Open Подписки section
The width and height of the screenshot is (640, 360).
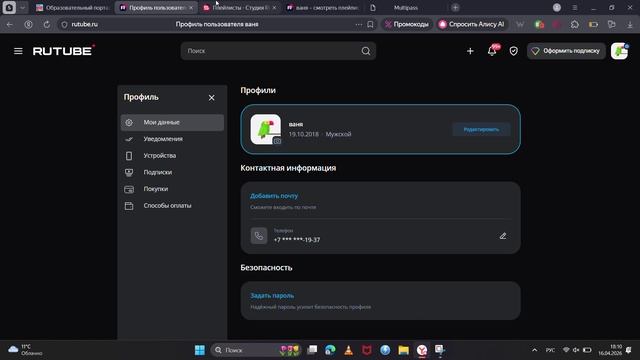click(x=172, y=172)
